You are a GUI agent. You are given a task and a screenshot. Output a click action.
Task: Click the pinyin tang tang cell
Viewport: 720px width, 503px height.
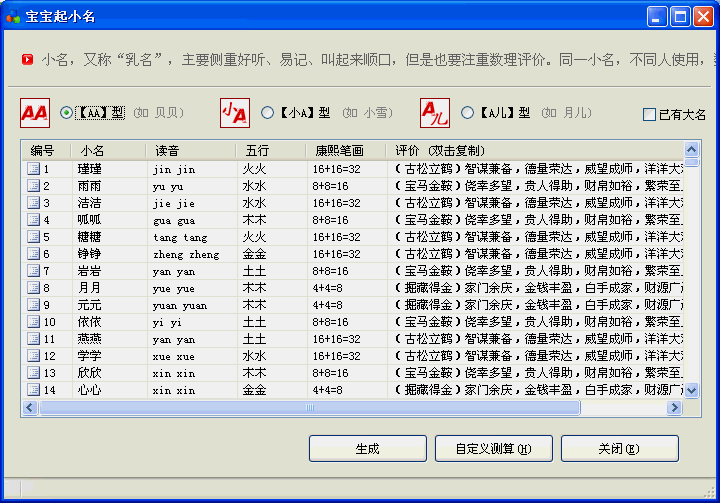pyautogui.click(x=180, y=237)
